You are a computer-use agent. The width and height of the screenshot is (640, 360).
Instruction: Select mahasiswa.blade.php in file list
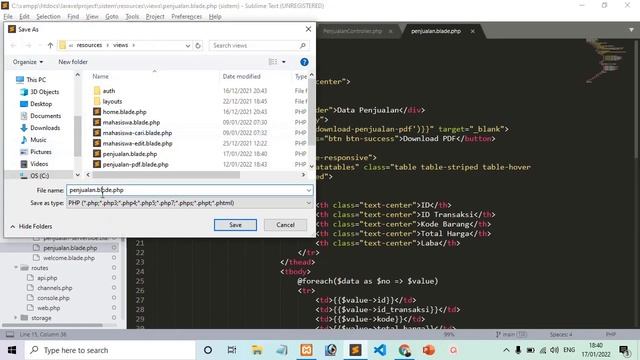click(131, 122)
